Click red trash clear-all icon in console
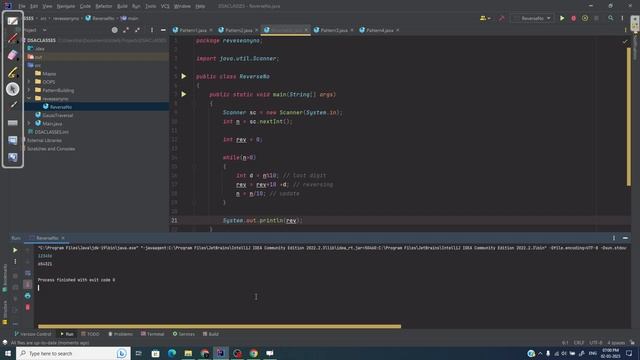Image resolution: width=640 pixels, height=360 pixels. click(28, 307)
